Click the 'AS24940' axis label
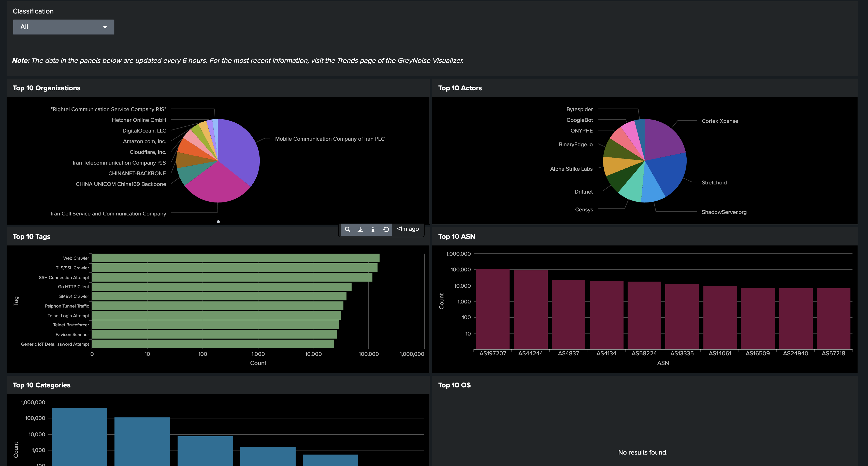This screenshot has width=868, height=466. click(795, 353)
